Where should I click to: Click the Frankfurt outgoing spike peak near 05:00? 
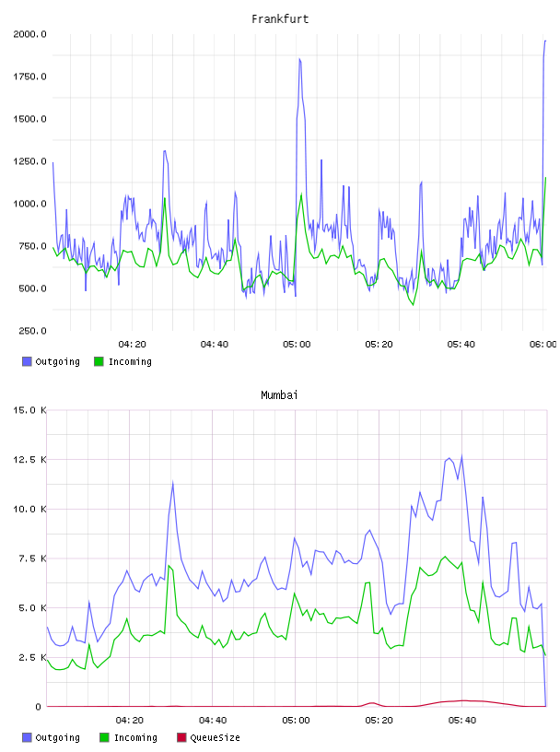tap(299, 60)
